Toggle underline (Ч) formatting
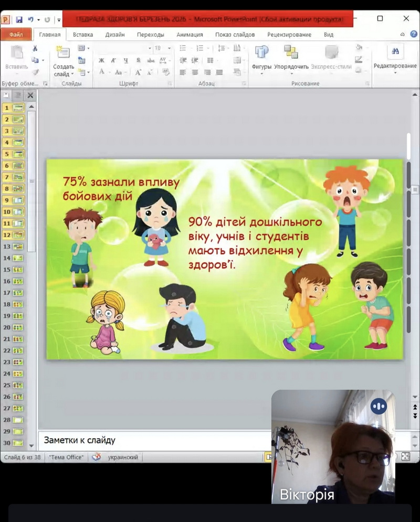 click(126, 60)
